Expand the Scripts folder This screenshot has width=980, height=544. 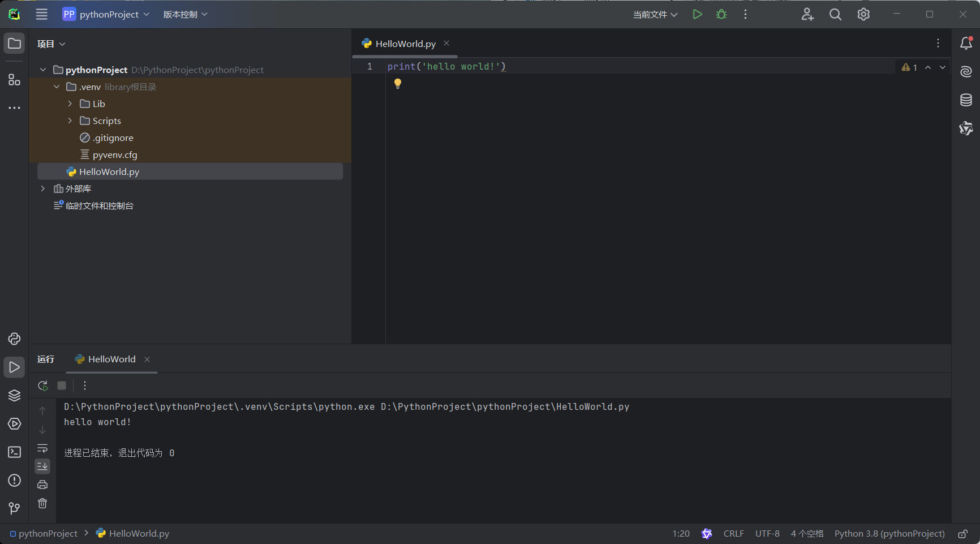click(70, 121)
